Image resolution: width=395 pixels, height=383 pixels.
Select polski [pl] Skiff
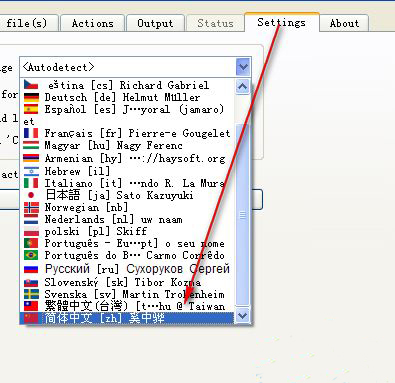click(128, 231)
